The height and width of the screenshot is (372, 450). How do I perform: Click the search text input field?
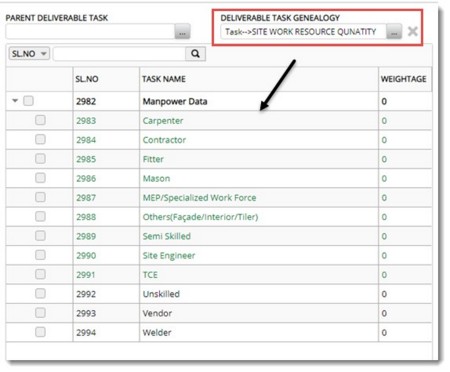[x=119, y=54]
